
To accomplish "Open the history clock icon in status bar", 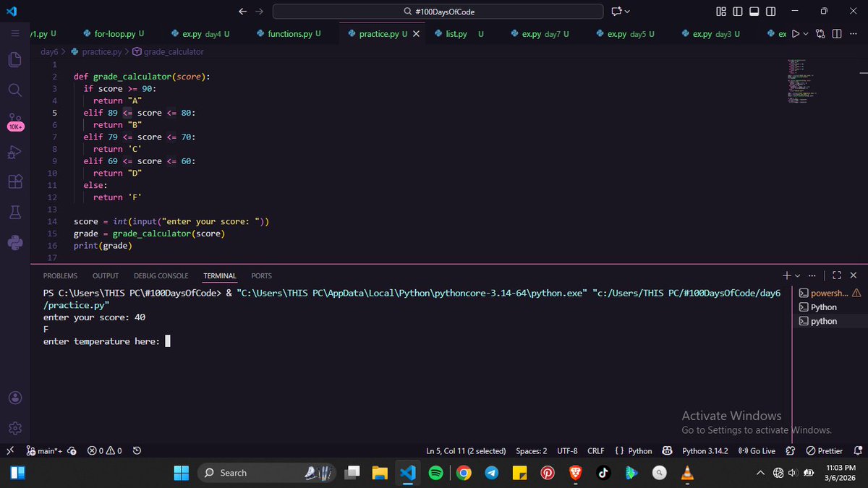I will click(137, 450).
